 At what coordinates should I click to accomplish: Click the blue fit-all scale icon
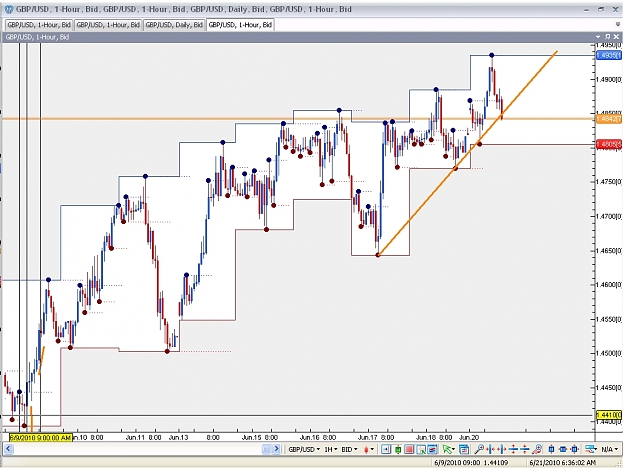click(574, 449)
